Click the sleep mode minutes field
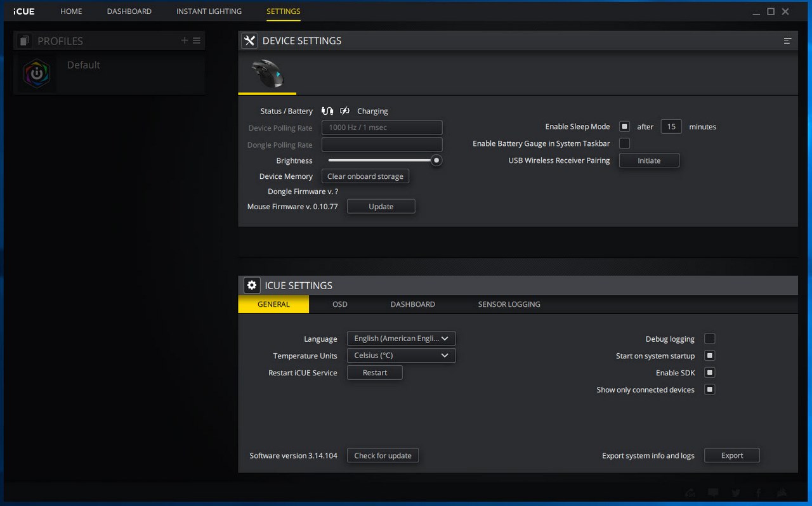The image size is (812, 506). click(x=671, y=126)
